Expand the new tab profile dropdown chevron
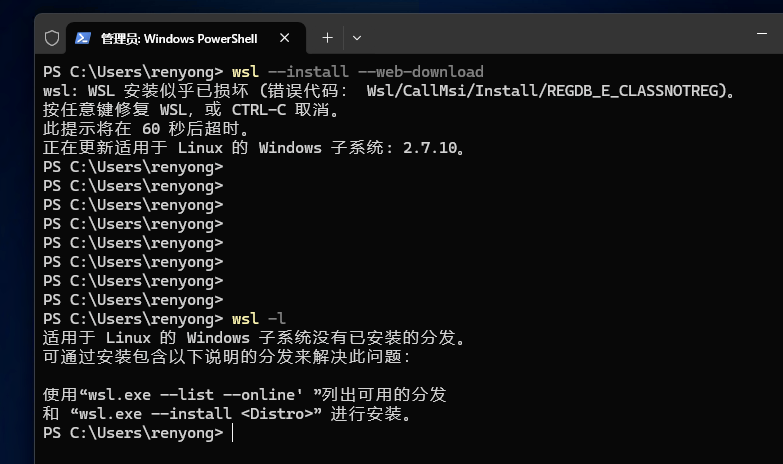Viewport: 783px width, 464px height. point(357,38)
